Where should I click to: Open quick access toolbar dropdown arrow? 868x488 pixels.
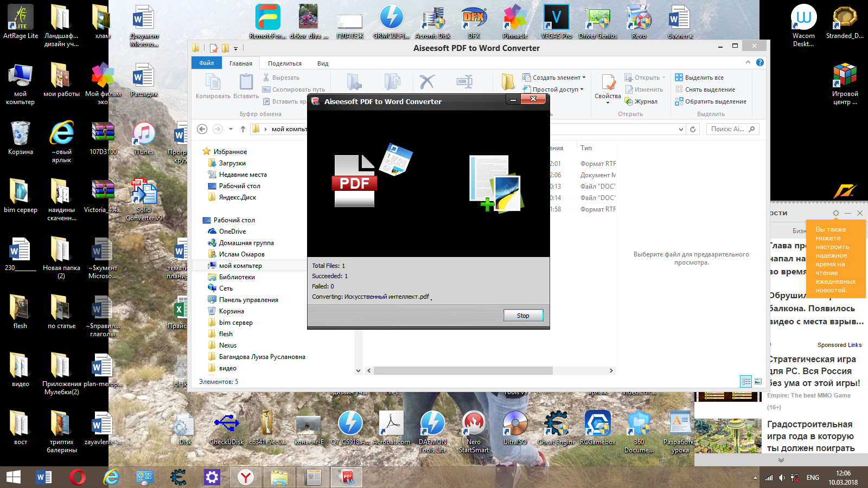coord(236,48)
